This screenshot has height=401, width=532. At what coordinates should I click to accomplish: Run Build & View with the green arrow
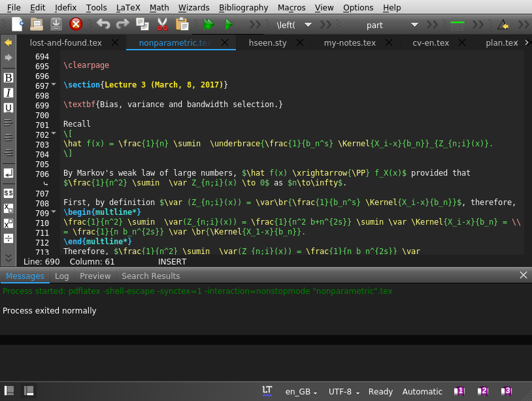tap(209, 25)
